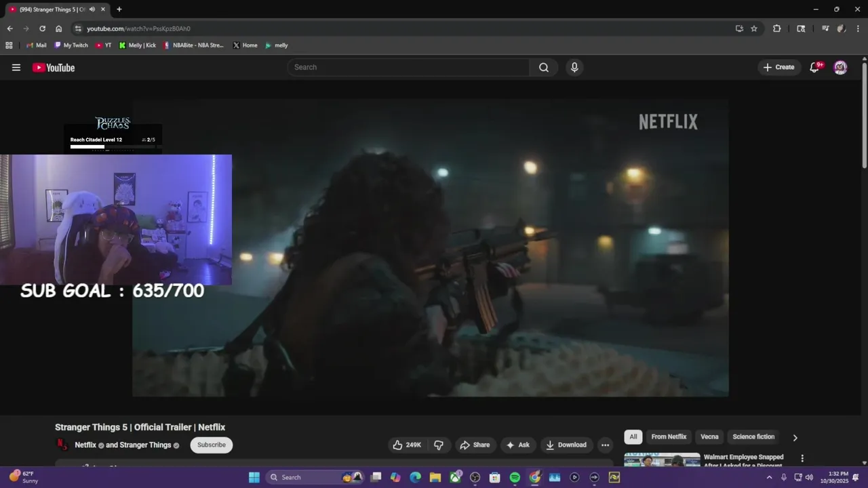Open the taskbar volume speaker icon
This screenshot has width=868, height=488.
point(809,477)
